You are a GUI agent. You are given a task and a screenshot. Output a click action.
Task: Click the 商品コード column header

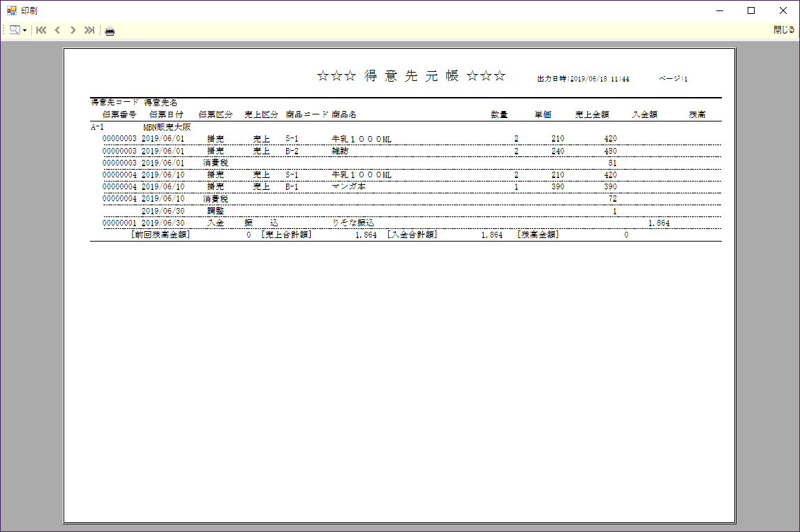(x=307, y=114)
